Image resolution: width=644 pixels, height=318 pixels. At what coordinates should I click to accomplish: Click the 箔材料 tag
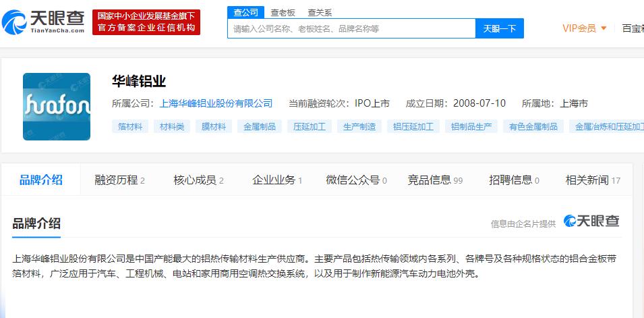coord(129,126)
